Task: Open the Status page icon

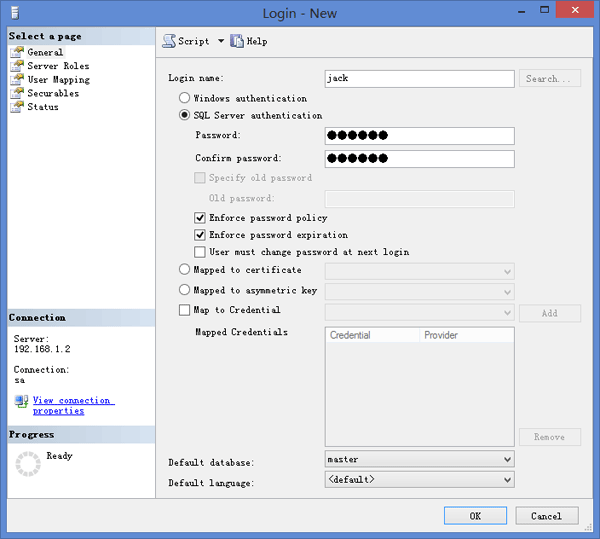Action: [x=16, y=107]
